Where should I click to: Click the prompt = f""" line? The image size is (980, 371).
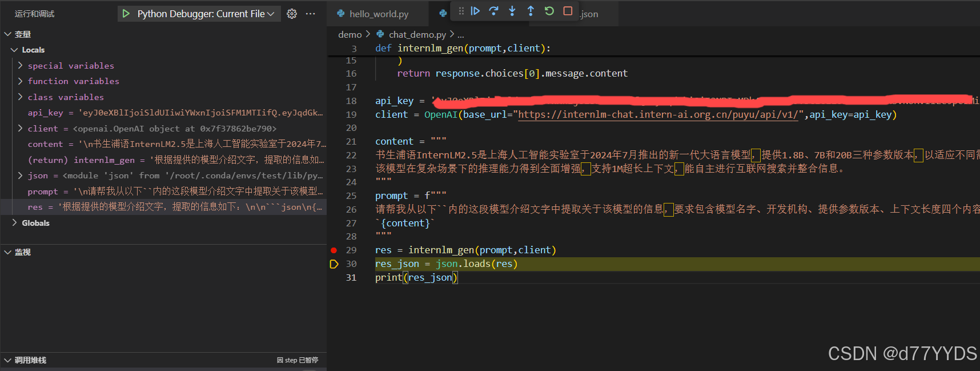click(x=411, y=196)
